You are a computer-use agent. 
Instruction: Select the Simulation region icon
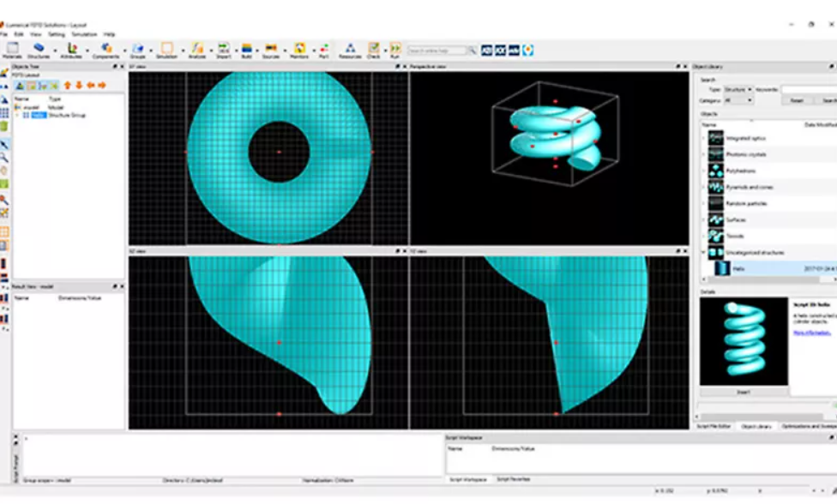coord(166,50)
